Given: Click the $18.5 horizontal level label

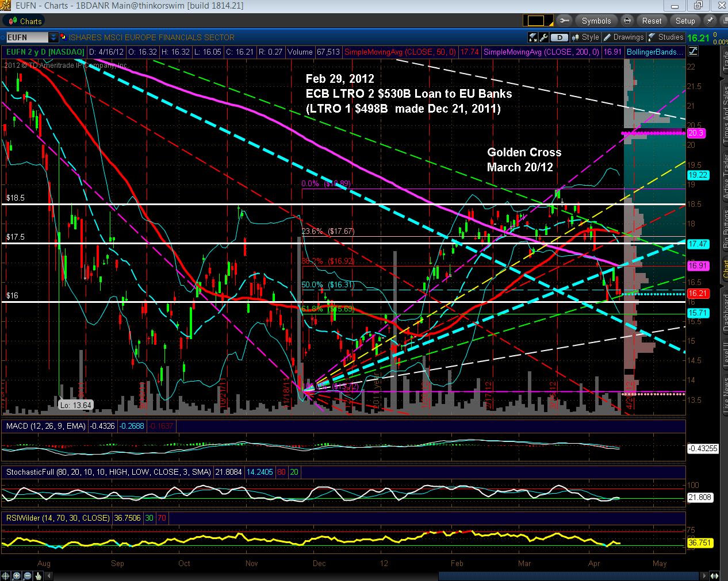Looking at the screenshot, I should [x=16, y=198].
